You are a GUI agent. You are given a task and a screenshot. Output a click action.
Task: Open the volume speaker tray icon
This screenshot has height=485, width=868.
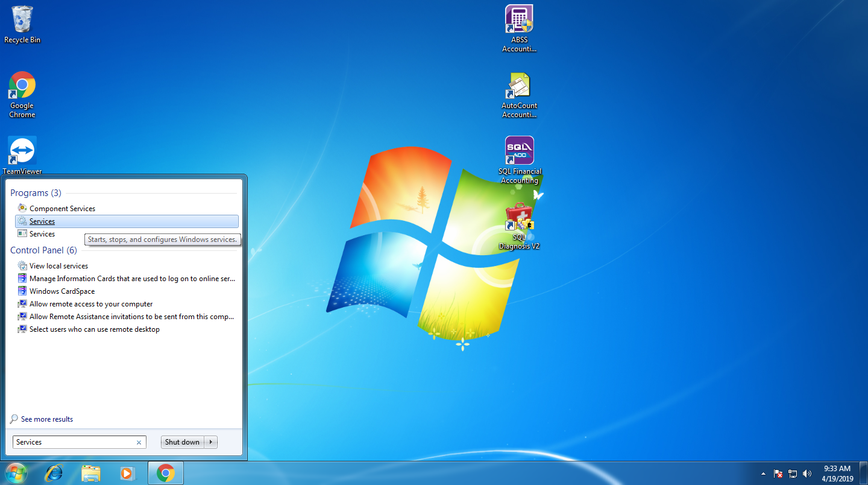(x=807, y=474)
